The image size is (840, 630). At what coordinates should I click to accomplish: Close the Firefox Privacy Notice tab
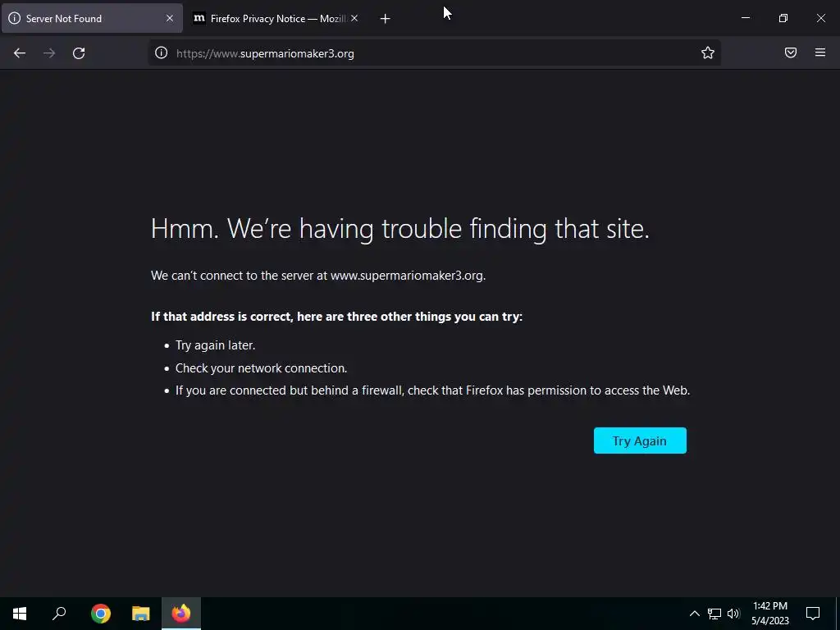point(354,18)
